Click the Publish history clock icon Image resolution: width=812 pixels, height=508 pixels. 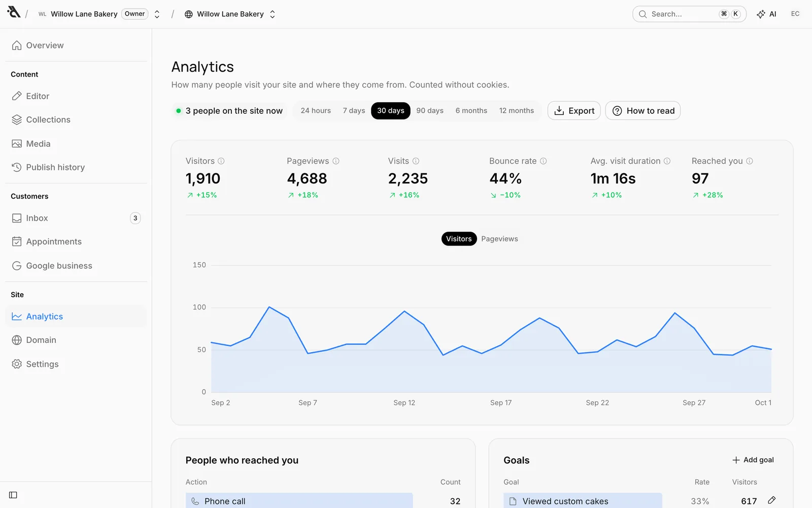pos(17,167)
